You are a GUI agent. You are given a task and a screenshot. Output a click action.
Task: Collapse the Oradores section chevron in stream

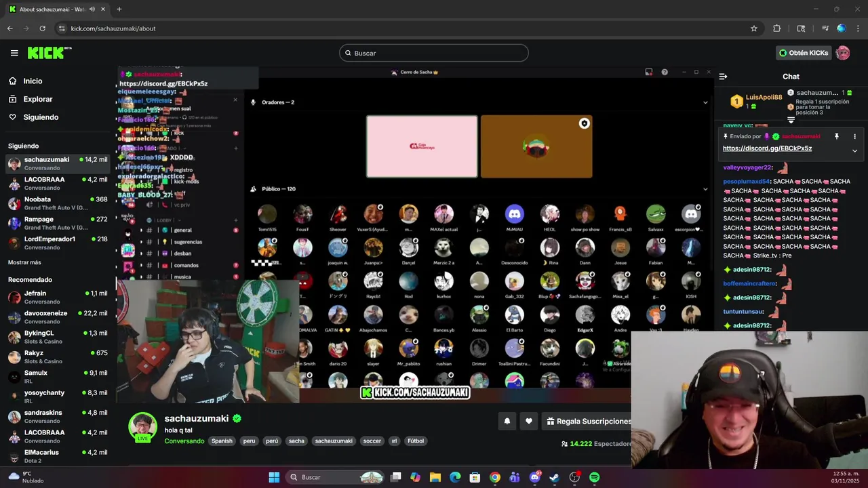705,102
